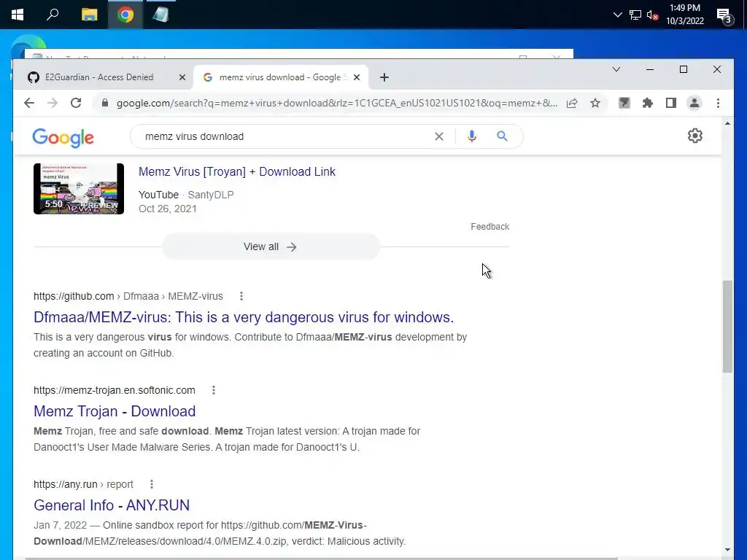
Task: Click scrollbar down arrow
Action: point(727,550)
